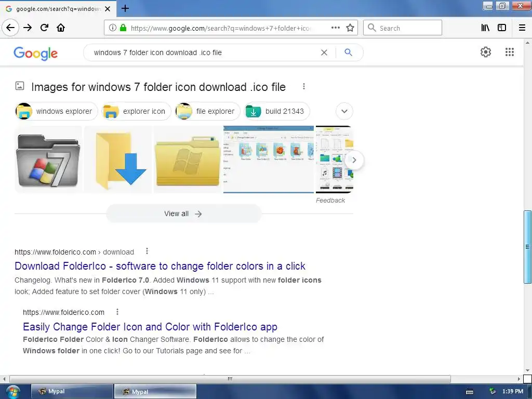The width and height of the screenshot is (532, 399).
Task: Click the horizontal scrollbar thumb
Action: coord(230,379)
